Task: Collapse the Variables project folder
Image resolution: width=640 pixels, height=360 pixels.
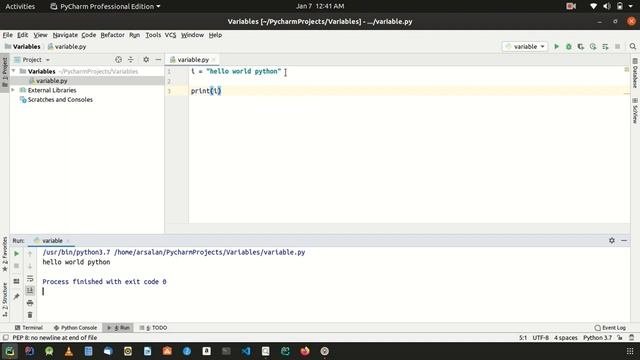Action: tap(13, 71)
